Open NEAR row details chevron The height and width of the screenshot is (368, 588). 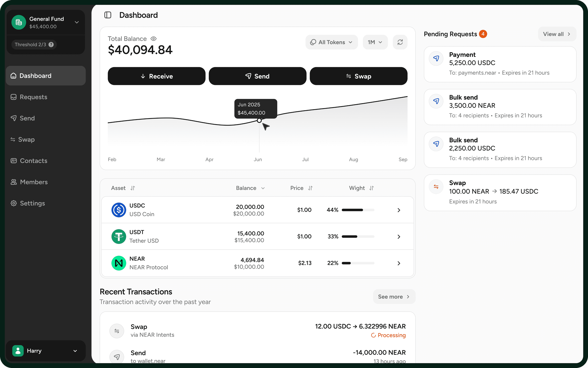coord(399,263)
